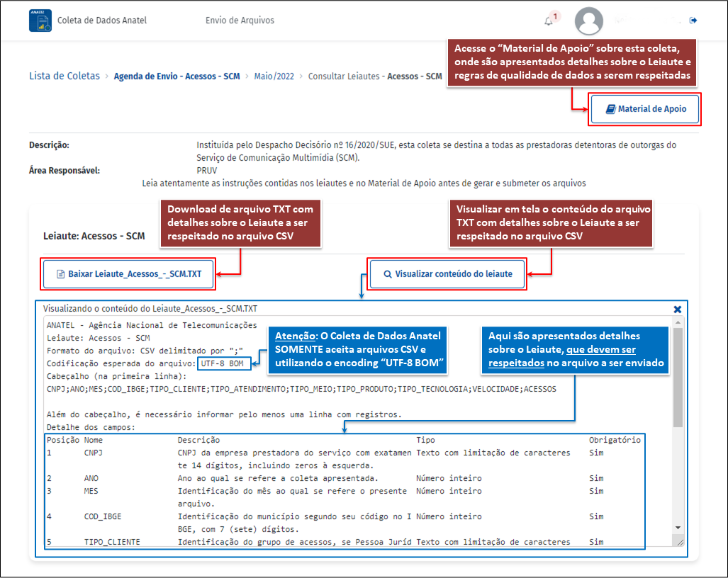Click the Anatel logo icon
Image resolution: width=728 pixels, height=578 pixels.
pos(40,21)
